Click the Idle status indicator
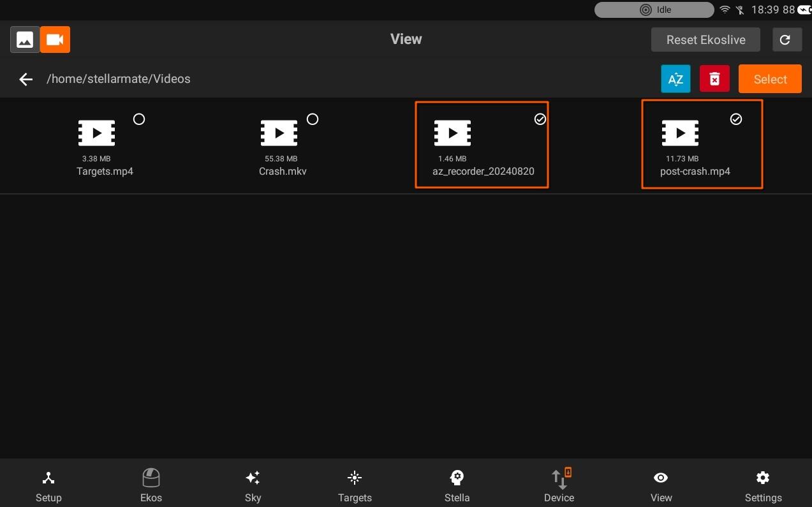Image resolution: width=812 pixels, height=507 pixels. 654,10
